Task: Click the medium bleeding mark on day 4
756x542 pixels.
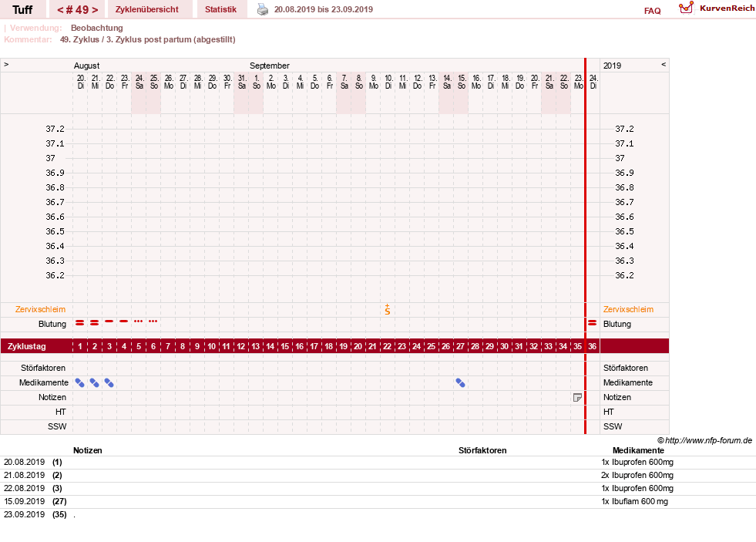Action: (124, 321)
